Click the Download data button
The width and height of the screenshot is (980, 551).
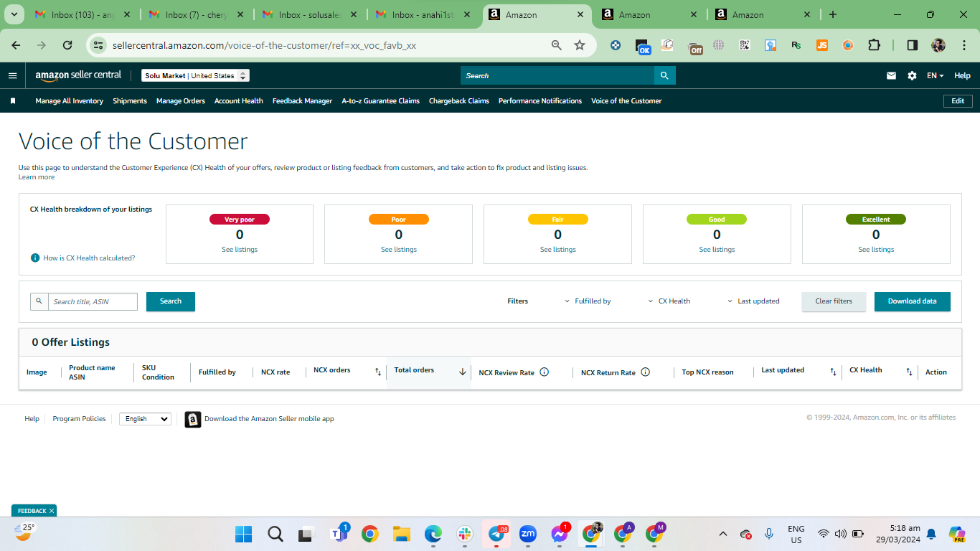[913, 301]
